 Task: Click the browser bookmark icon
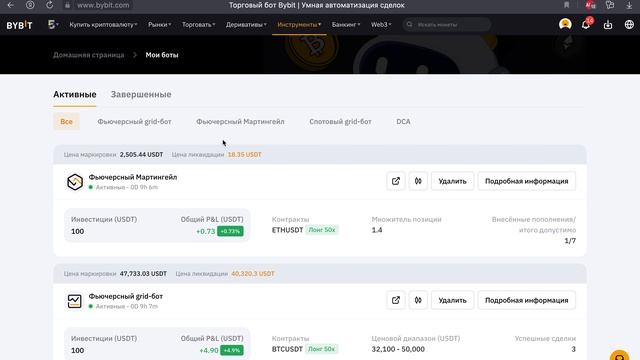point(567,5)
